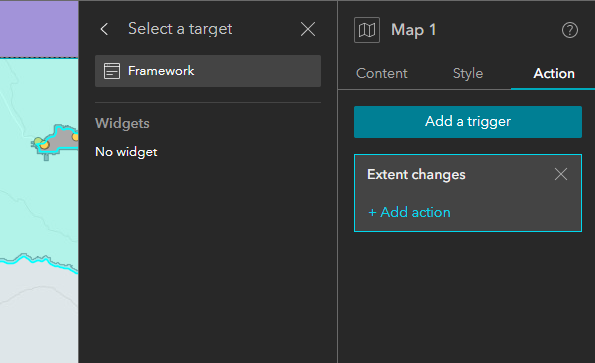This screenshot has height=363, width=595.
Task: Click the Framework layout icon
Action: (x=112, y=71)
